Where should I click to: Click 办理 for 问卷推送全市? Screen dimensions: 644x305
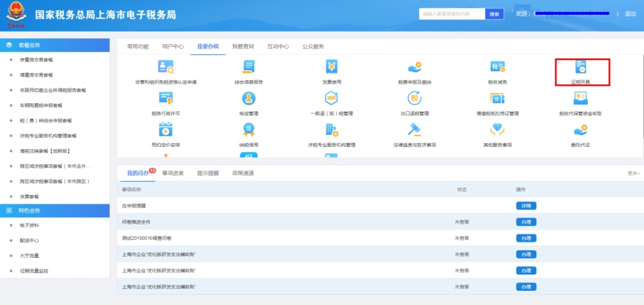(x=526, y=222)
